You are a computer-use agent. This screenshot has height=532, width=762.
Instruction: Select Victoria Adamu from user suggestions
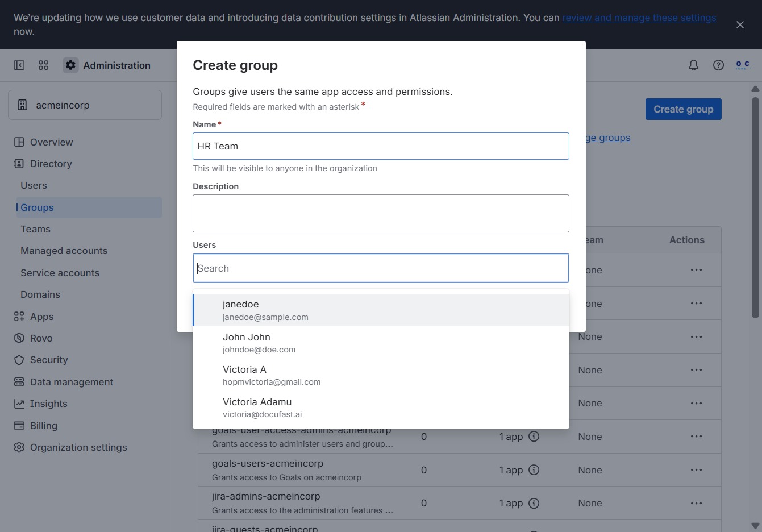pos(381,408)
